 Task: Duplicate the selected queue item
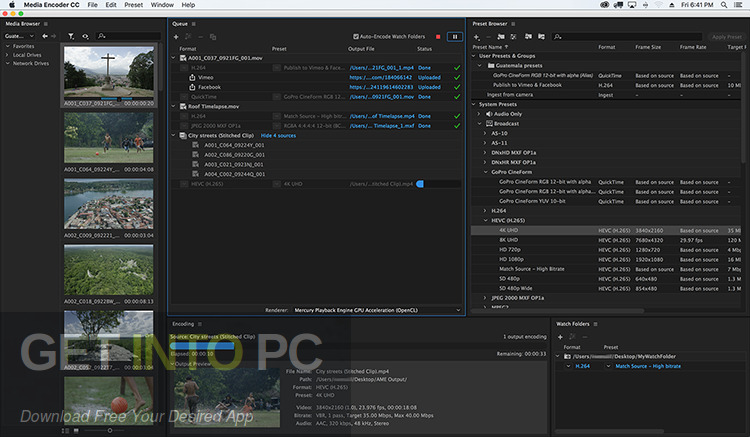(213, 37)
